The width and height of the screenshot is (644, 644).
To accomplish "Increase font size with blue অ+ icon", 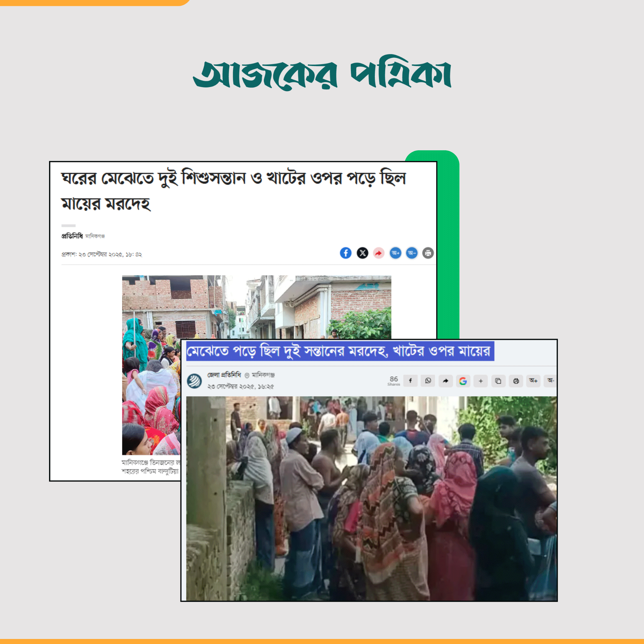I will pos(395,253).
